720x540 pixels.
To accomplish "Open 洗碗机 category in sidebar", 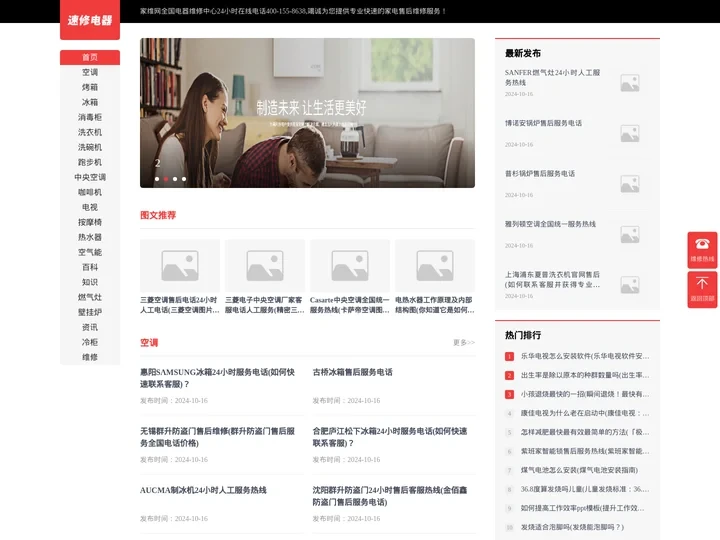I will tap(90, 147).
